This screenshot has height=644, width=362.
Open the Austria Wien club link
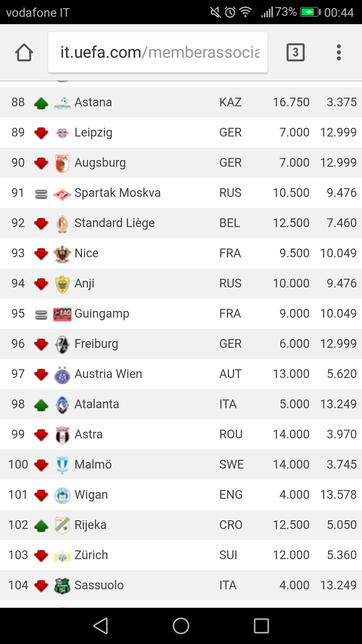(x=108, y=374)
